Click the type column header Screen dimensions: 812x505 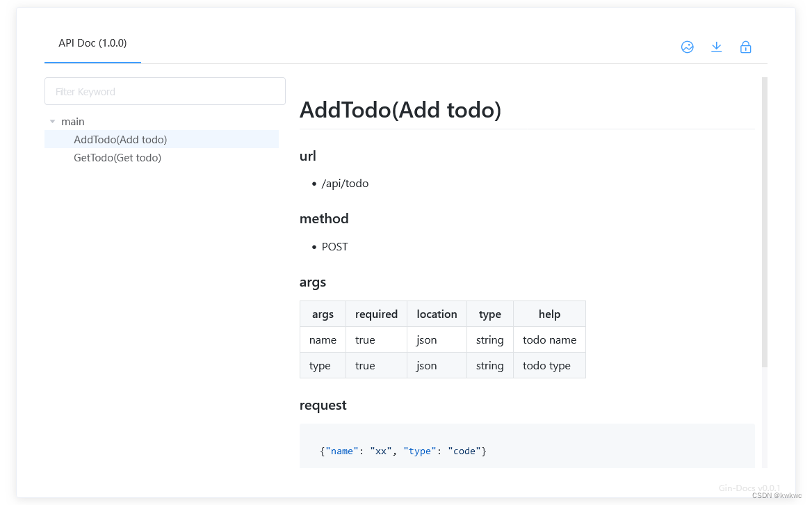tap(490, 314)
